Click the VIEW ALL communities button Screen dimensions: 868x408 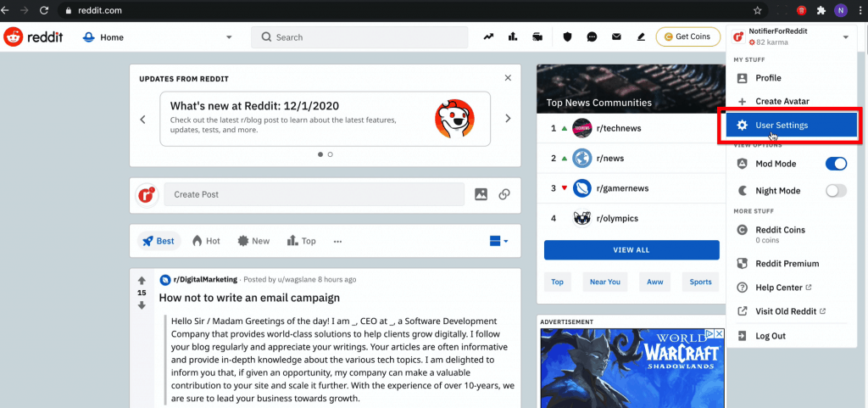(632, 250)
